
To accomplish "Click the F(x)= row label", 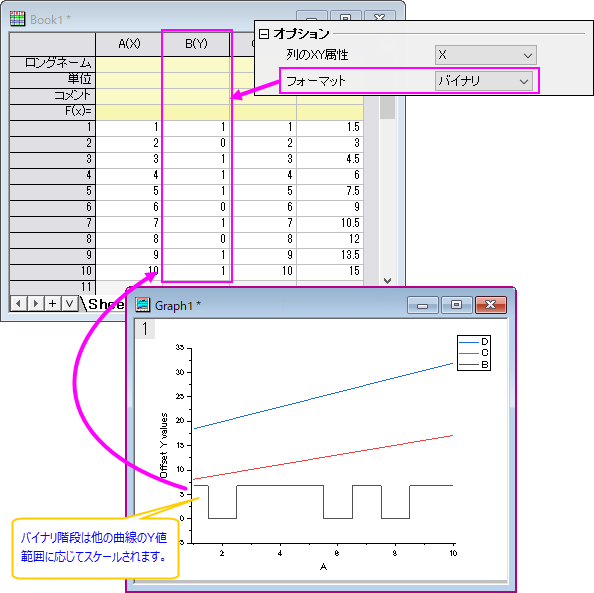I will coord(53,112).
